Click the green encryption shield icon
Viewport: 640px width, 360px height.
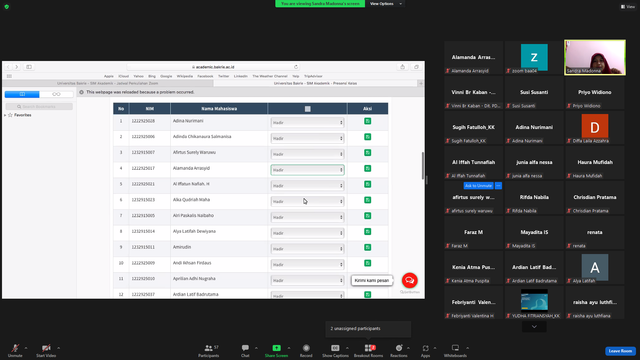click(7, 7)
